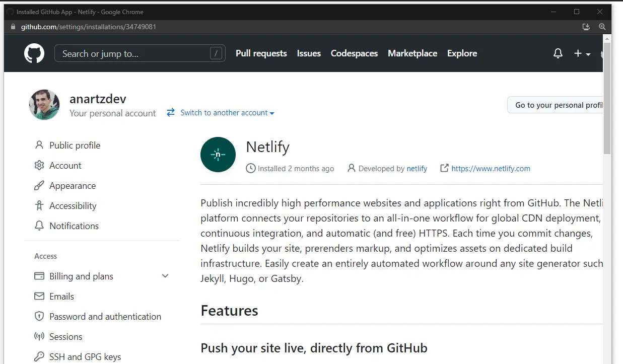
Task: Click the Your personal account text
Action: click(x=113, y=113)
